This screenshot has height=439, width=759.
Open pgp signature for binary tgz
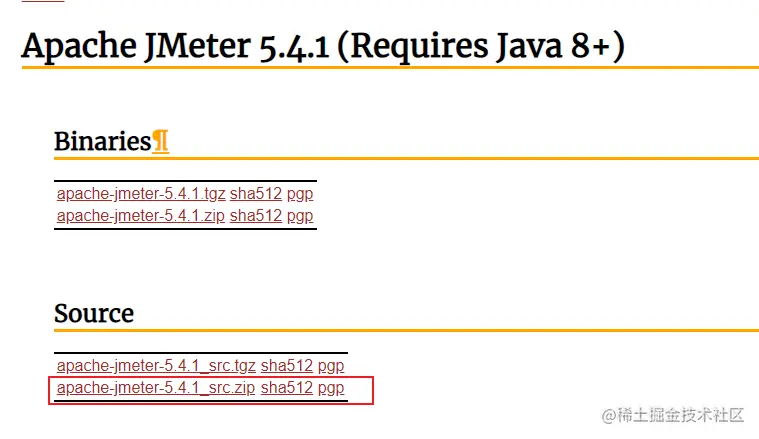pyautogui.click(x=300, y=195)
